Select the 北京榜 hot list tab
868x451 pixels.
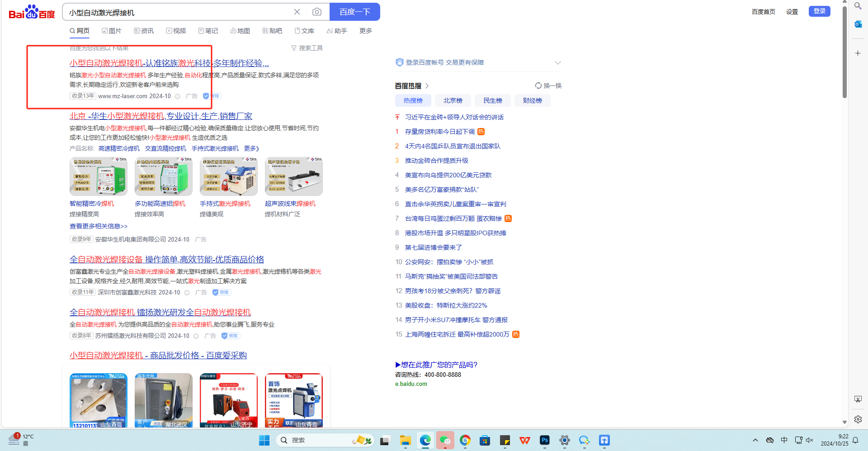[x=453, y=100]
